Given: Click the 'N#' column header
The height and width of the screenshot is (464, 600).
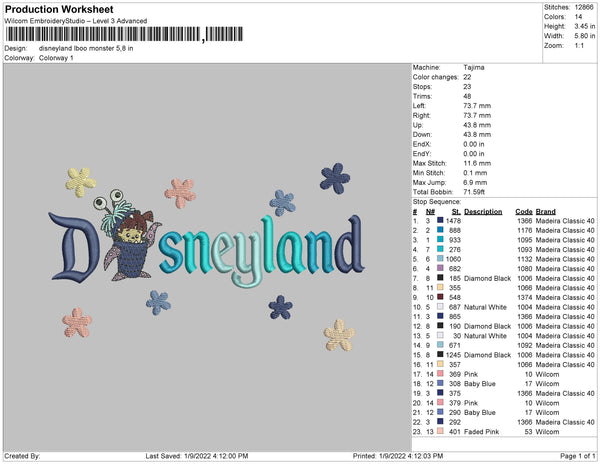Looking at the screenshot, I should click(430, 212).
